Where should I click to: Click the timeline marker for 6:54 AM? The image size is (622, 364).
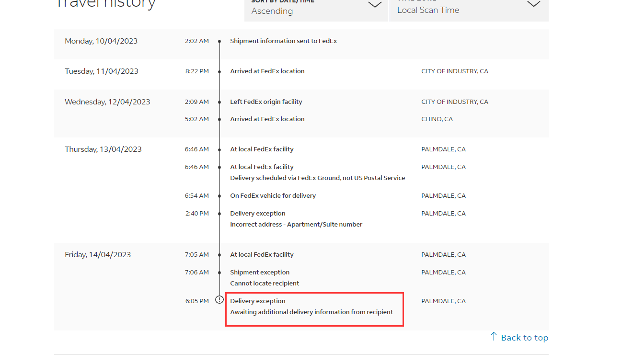(x=219, y=196)
